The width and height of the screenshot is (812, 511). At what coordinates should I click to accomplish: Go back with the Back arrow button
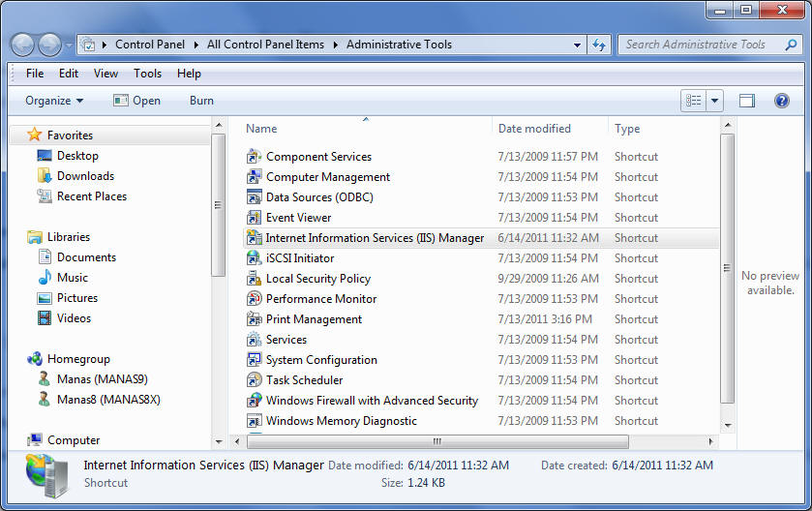click(23, 45)
